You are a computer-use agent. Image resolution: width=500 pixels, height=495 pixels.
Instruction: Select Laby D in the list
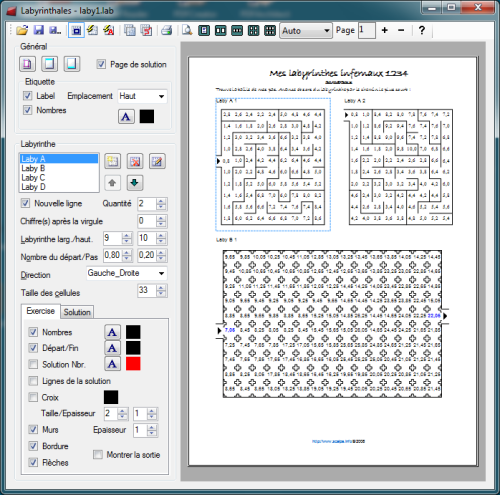(x=59, y=187)
